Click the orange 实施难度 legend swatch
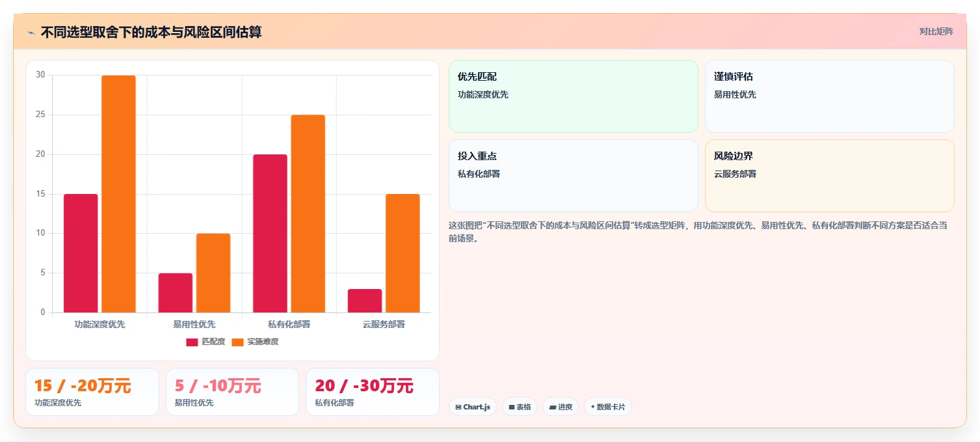The image size is (980, 442). pyautogui.click(x=237, y=342)
